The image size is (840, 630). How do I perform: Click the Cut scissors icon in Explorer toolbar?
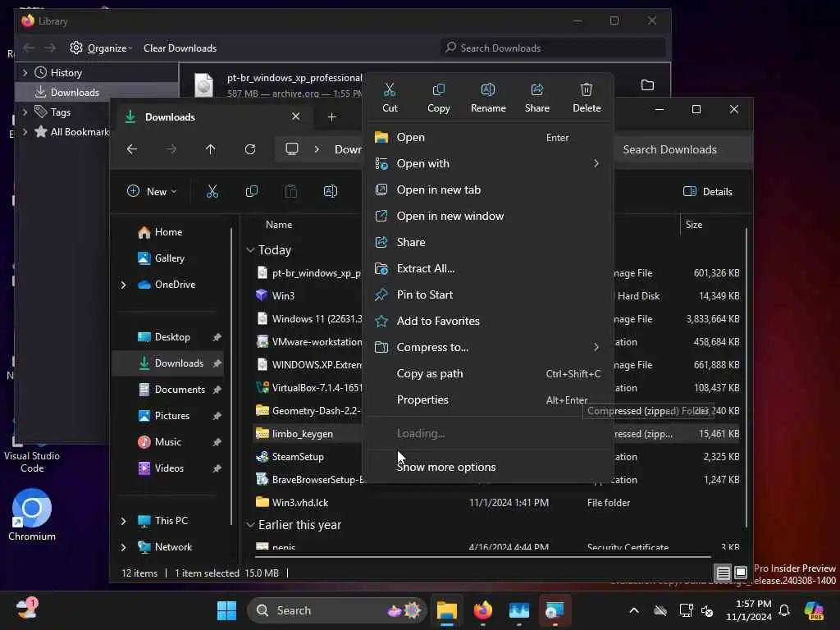[x=212, y=191]
